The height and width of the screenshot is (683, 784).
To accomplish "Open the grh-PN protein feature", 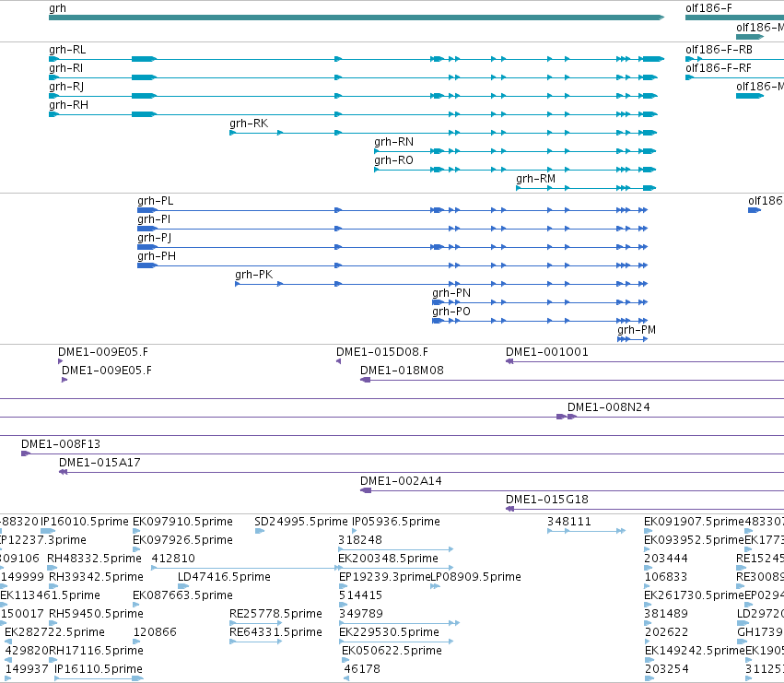I will tap(451, 293).
